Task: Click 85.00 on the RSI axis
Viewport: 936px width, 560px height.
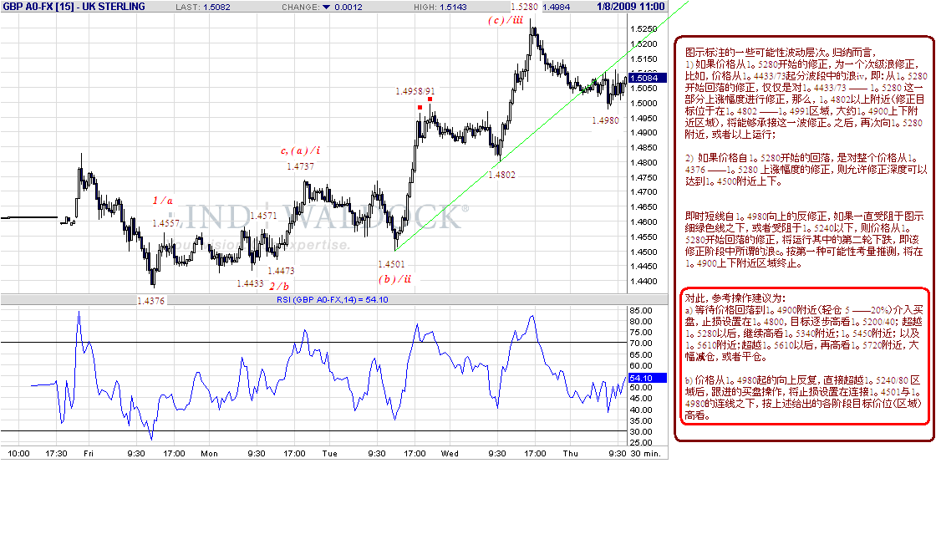Action: 640,310
